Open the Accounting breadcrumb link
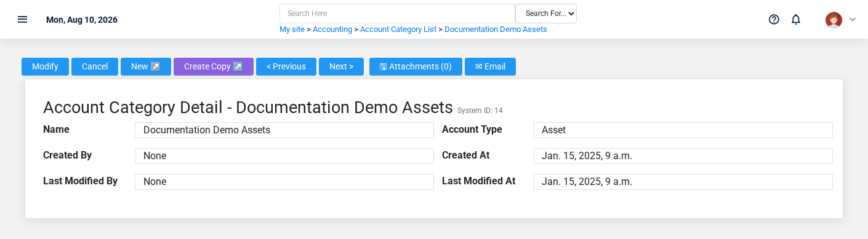 click(x=332, y=29)
